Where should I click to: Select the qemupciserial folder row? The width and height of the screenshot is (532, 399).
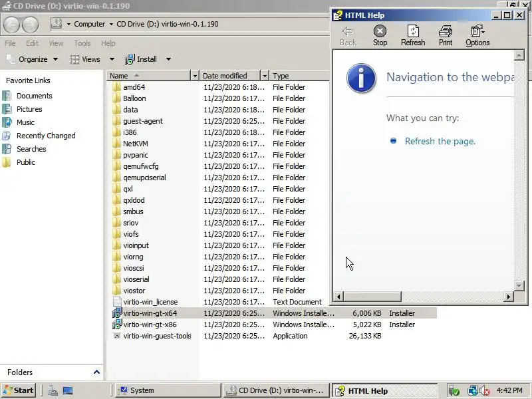(221, 178)
